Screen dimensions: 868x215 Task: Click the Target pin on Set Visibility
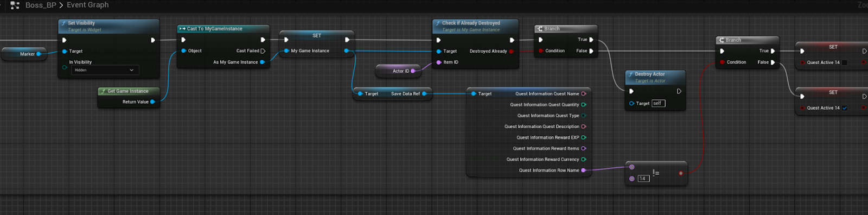[65, 52]
